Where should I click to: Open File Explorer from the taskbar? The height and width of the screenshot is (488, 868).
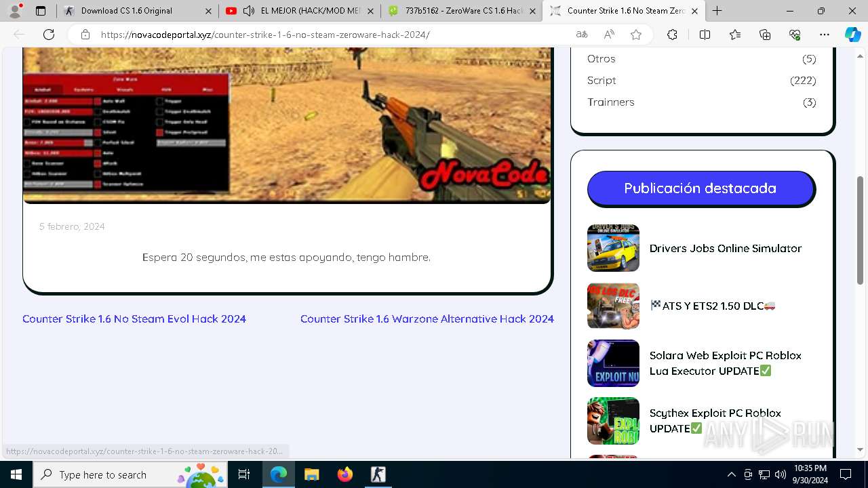(311, 474)
